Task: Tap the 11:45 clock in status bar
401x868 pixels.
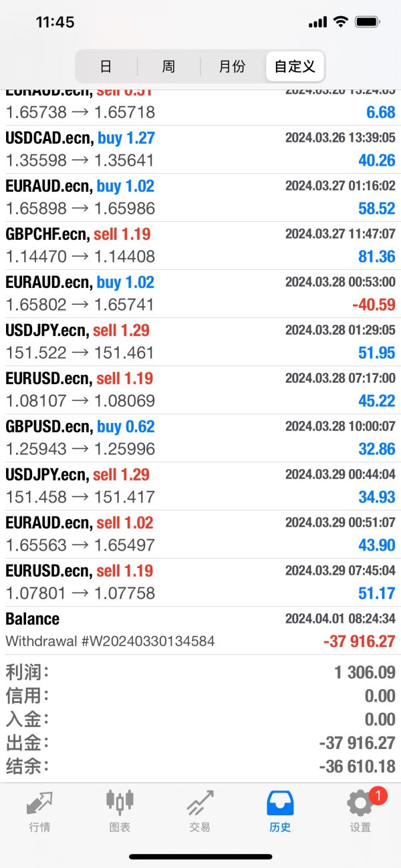Action: click(x=55, y=22)
